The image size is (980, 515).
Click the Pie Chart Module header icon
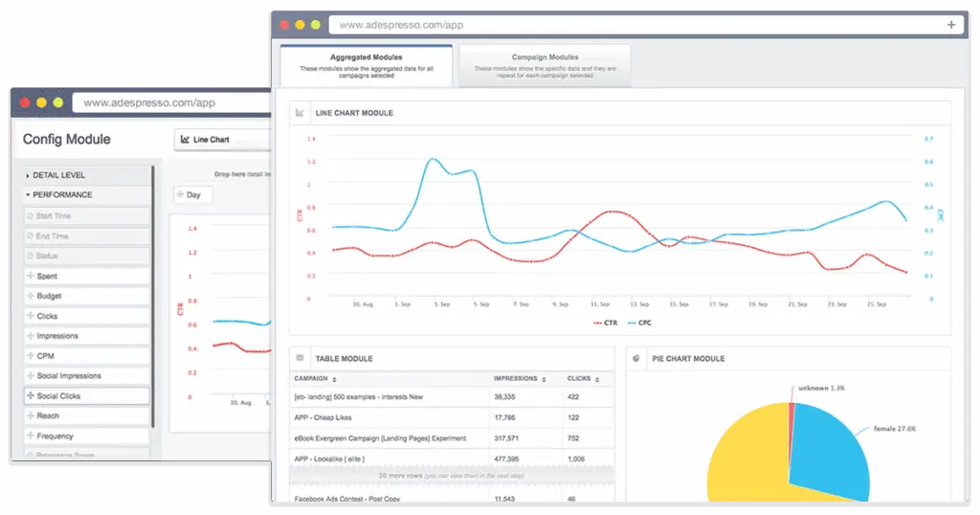pyautogui.click(x=637, y=359)
